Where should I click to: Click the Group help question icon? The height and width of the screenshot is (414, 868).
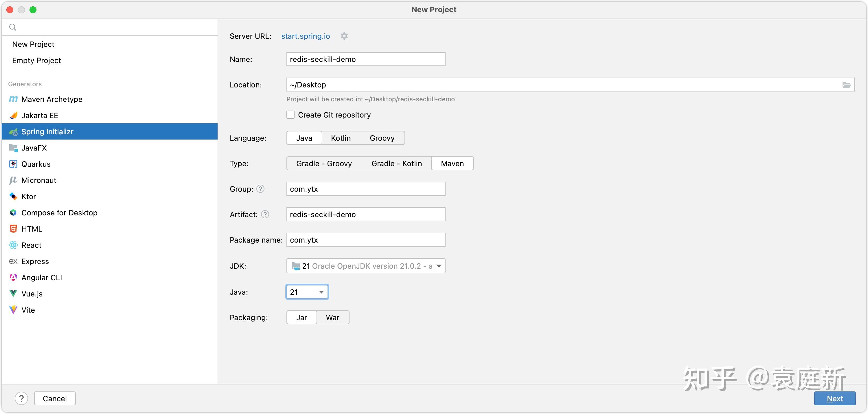260,189
